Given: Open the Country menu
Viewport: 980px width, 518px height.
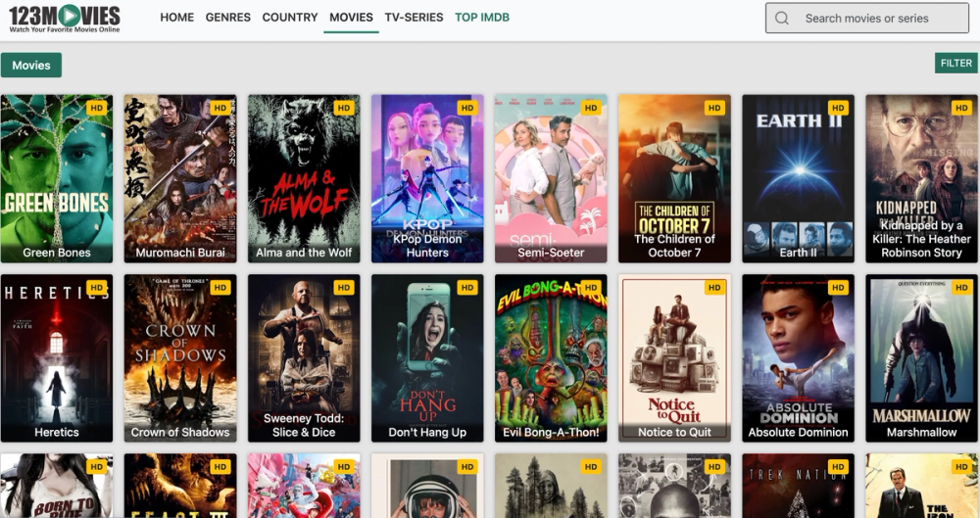Looking at the screenshot, I should click(x=290, y=18).
